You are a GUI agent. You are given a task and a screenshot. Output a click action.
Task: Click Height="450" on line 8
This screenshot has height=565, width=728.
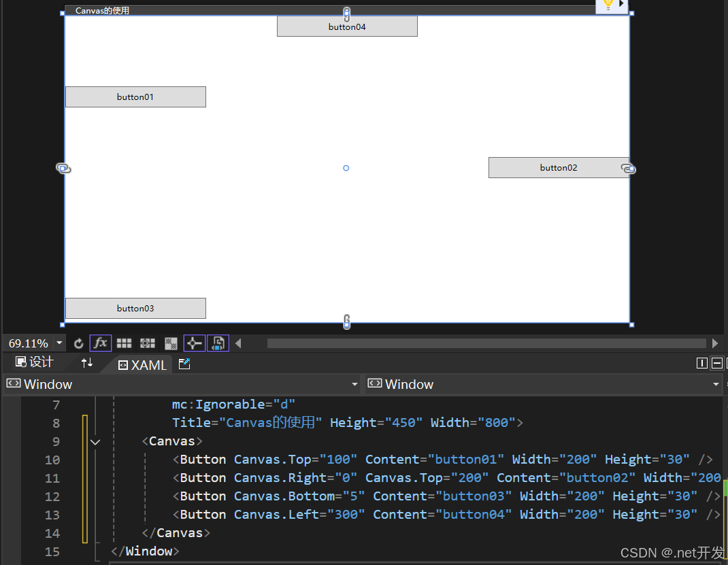click(376, 423)
